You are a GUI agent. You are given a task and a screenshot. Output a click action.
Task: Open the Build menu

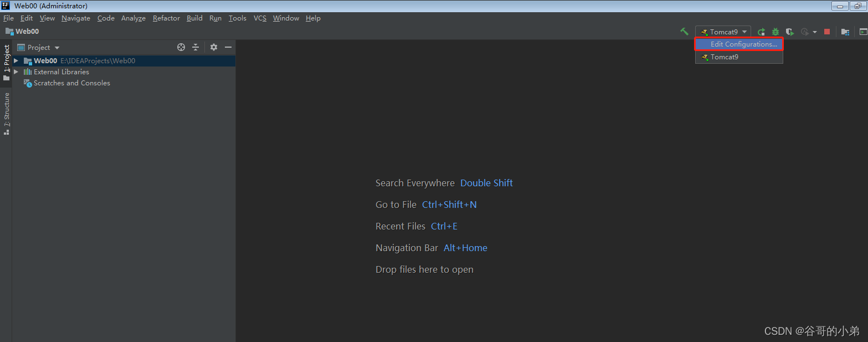[194, 18]
